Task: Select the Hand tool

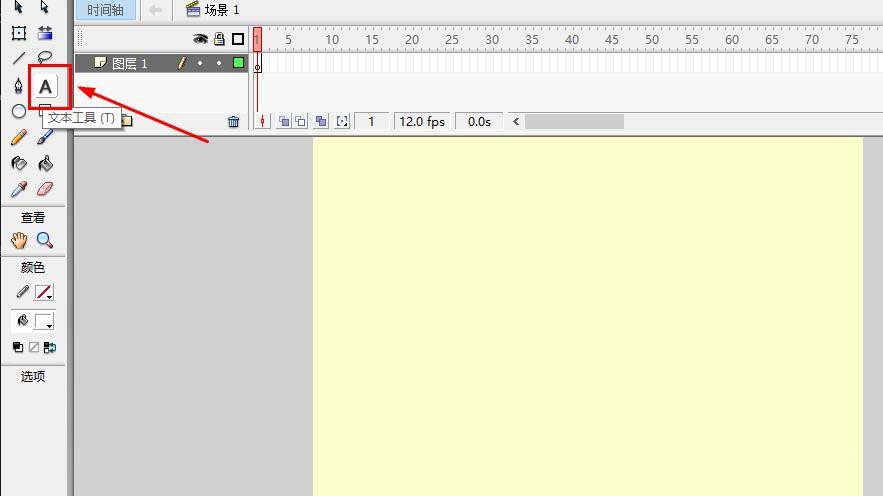Action: (19, 240)
